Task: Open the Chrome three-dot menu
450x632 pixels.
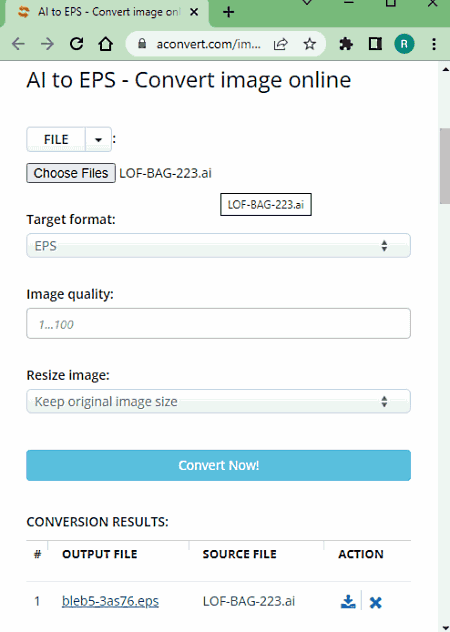Action: [434, 44]
